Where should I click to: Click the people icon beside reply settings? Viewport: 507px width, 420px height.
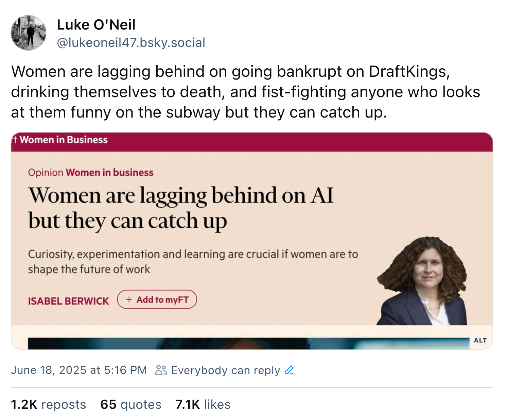(x=161, y=370)
